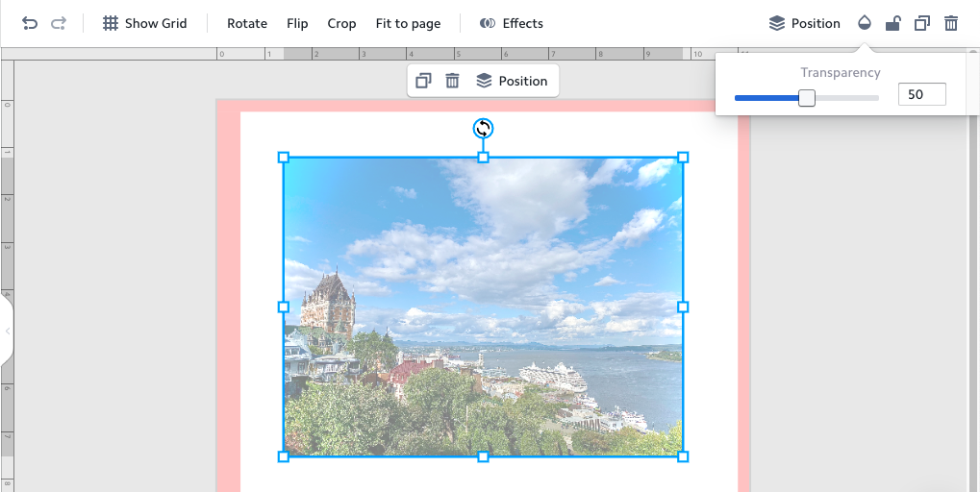
Task: Duplicate the image using top toolbar icon
Action: [922, 24]
